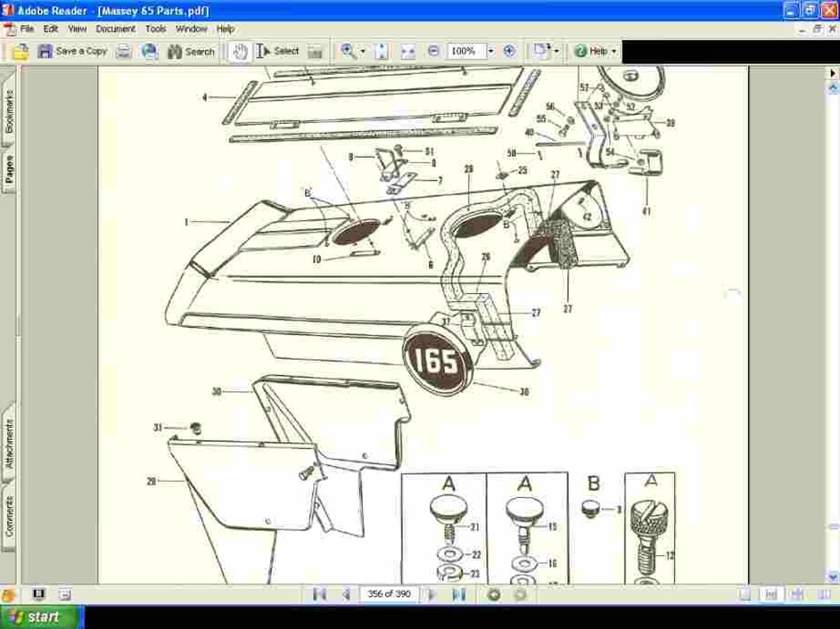This screenshot has width=840, height=629.
Task: Click the Adobe Reader title bar icon
Action: click(x=8, y=10)
